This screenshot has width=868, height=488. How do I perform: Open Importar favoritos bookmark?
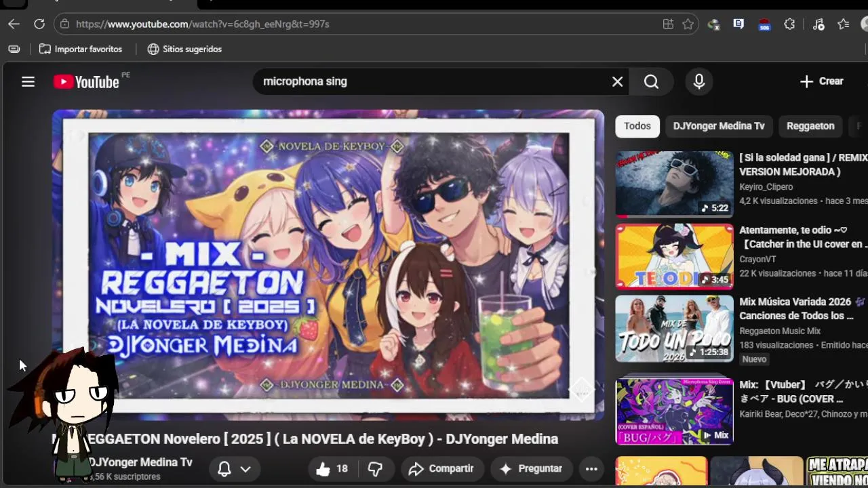(x=81, y=49)
